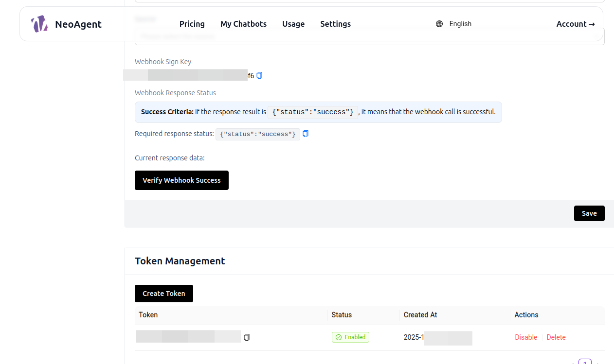
Task: Click the Enabled status badge
Action: 350,337
